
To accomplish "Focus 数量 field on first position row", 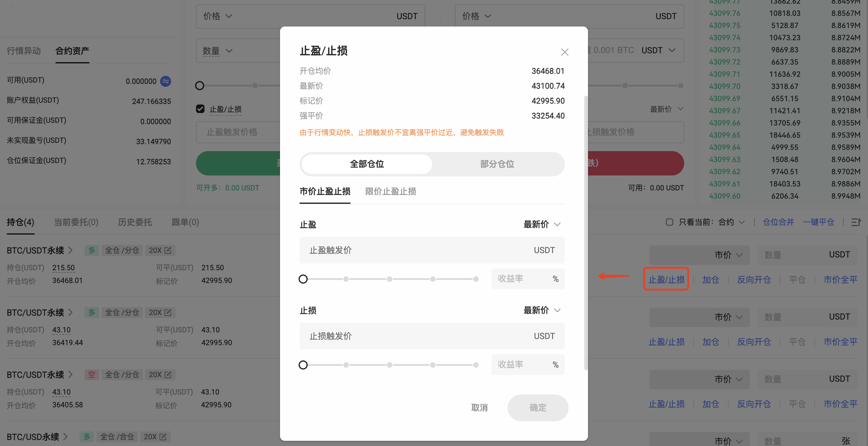I will click(807, 255).
